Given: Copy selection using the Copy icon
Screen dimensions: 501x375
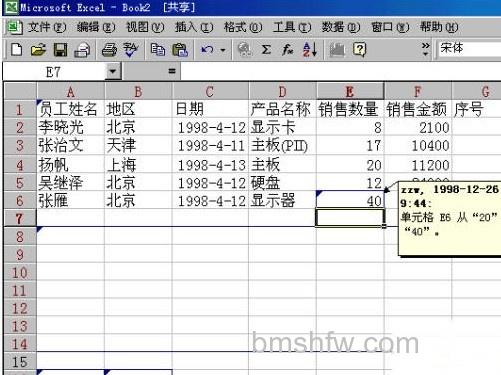Looking at the screenshot, I should tap(158, 50).
